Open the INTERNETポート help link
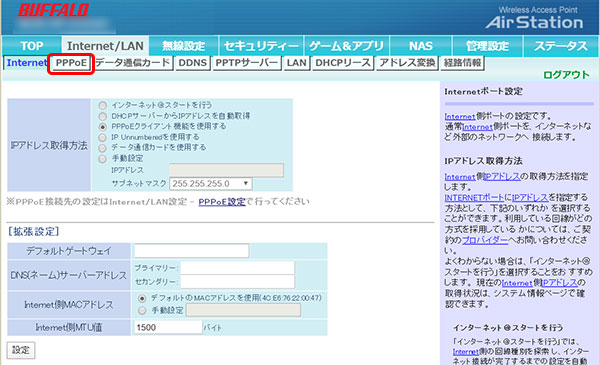 pos(474,198)
